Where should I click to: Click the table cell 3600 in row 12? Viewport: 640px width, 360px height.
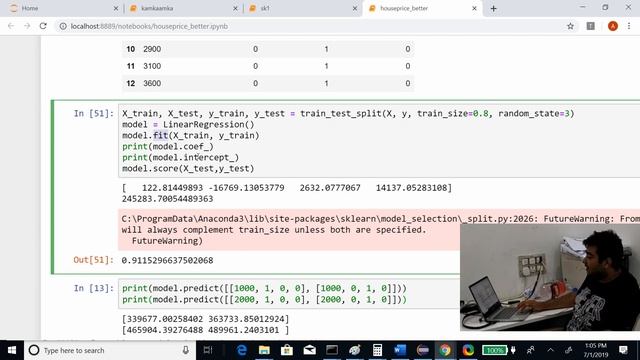(152, 83)
